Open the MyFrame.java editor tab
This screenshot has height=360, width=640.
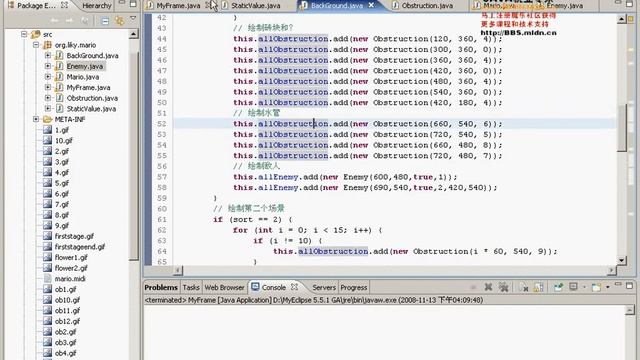click(x=178, y=6)
